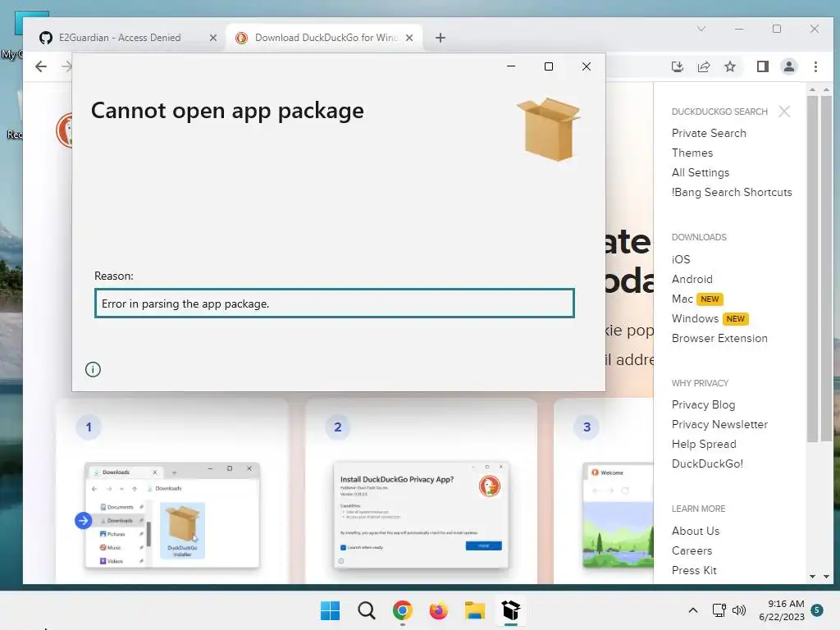The height and width of the screenshot is (630, 840).
Task: Maximize the Cannot open app package dialog
Action: coord(549,66)
